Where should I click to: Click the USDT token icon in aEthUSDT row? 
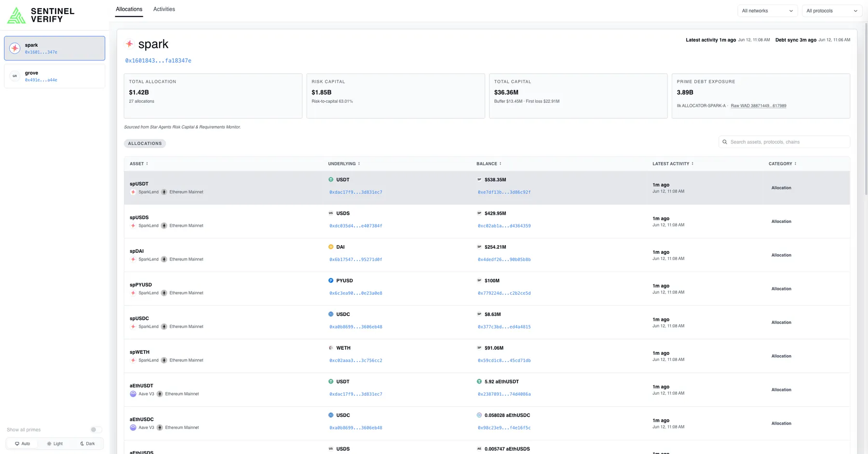click(331, 382)
